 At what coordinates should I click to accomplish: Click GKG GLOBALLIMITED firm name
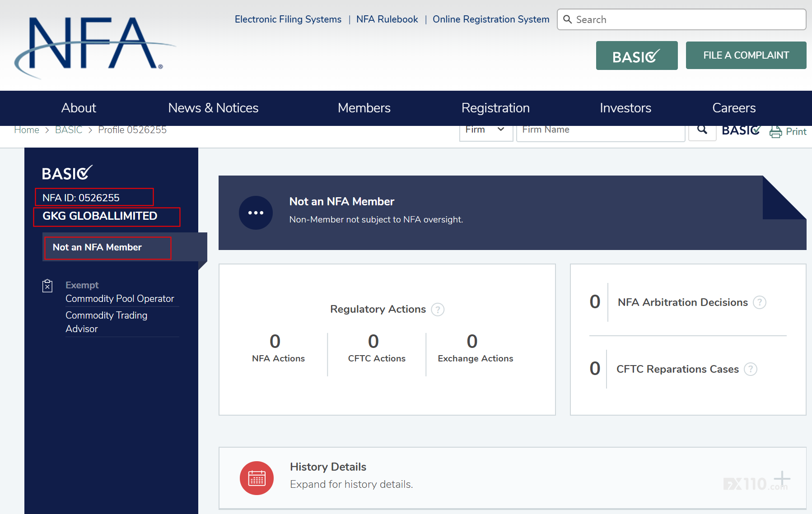[100, 216]
